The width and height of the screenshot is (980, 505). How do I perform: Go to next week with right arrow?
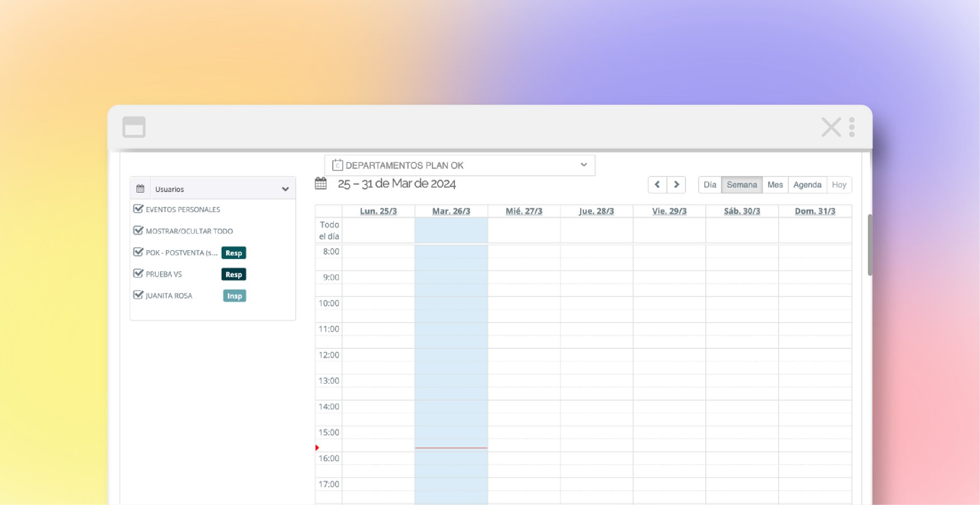tap(676, 185)
